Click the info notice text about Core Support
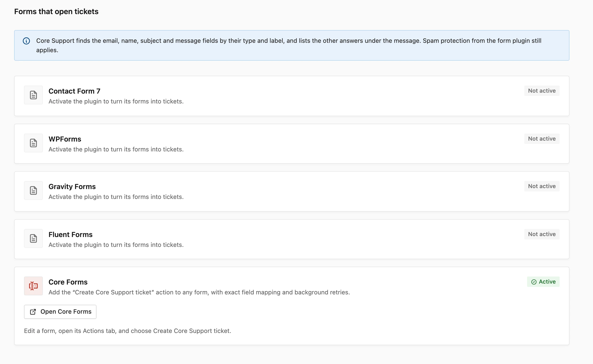This screenshot has width=593, height=364. coord(289,45)
